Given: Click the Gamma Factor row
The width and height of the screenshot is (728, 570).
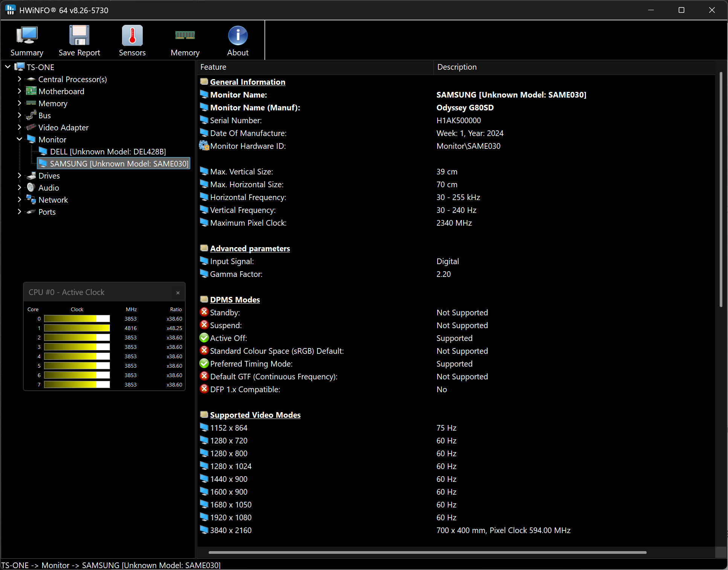Looking at the screenshot, I should (x=456, y=274).
